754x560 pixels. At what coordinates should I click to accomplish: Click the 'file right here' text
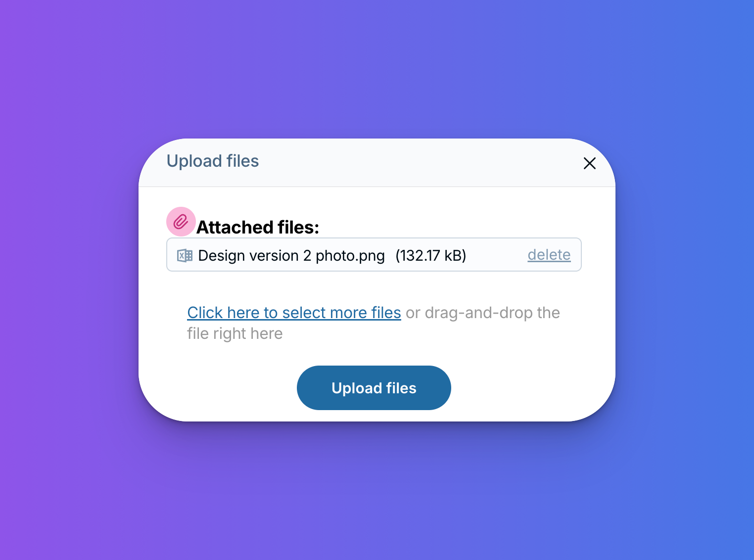(x=235, y=333)
